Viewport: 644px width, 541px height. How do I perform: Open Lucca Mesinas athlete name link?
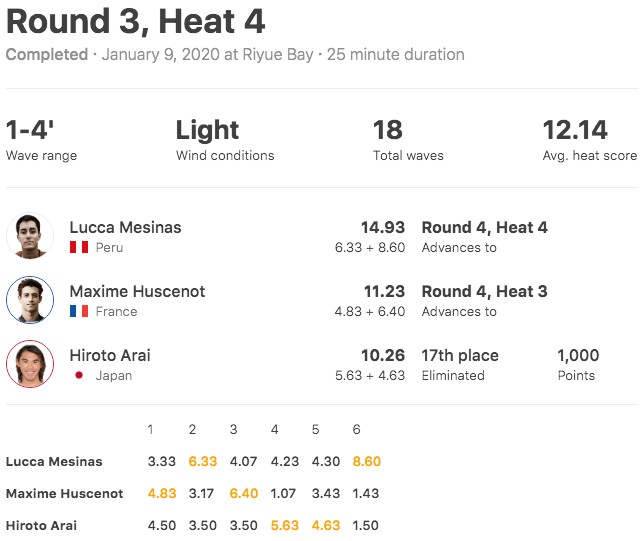point(125,227)
